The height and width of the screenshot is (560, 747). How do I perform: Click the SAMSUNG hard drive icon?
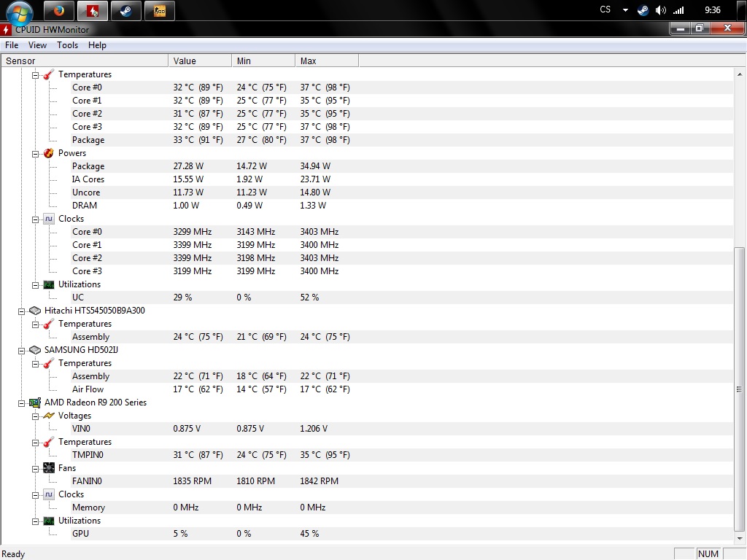[x=35, y=350]
